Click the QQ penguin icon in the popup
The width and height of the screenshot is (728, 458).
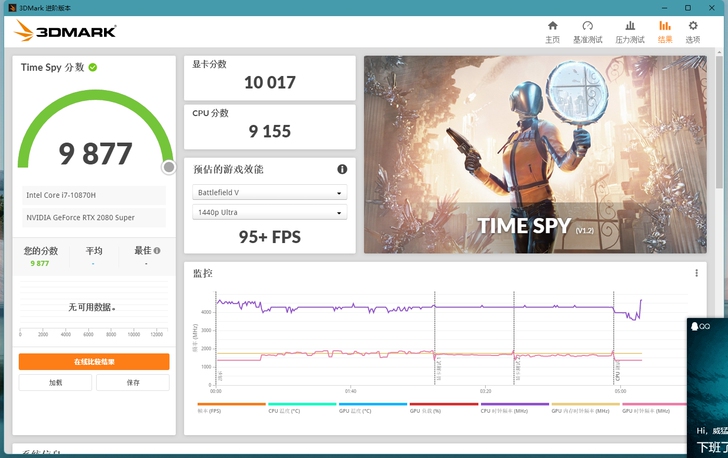click(695, 326)
